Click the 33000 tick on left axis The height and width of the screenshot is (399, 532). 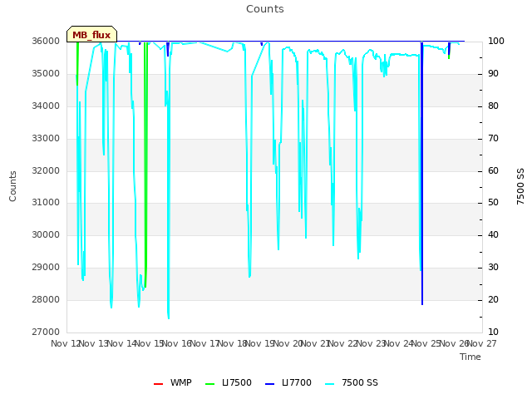46,139
